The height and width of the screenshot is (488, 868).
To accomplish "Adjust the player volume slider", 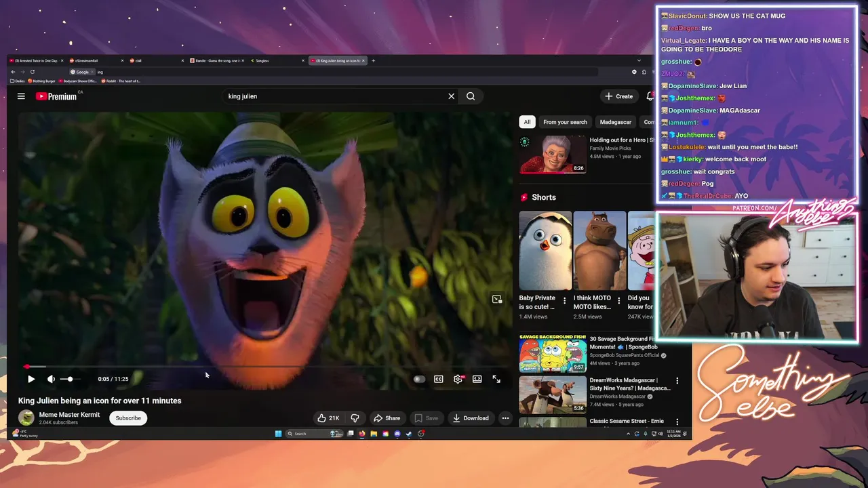I will click(x=69, y=379).
